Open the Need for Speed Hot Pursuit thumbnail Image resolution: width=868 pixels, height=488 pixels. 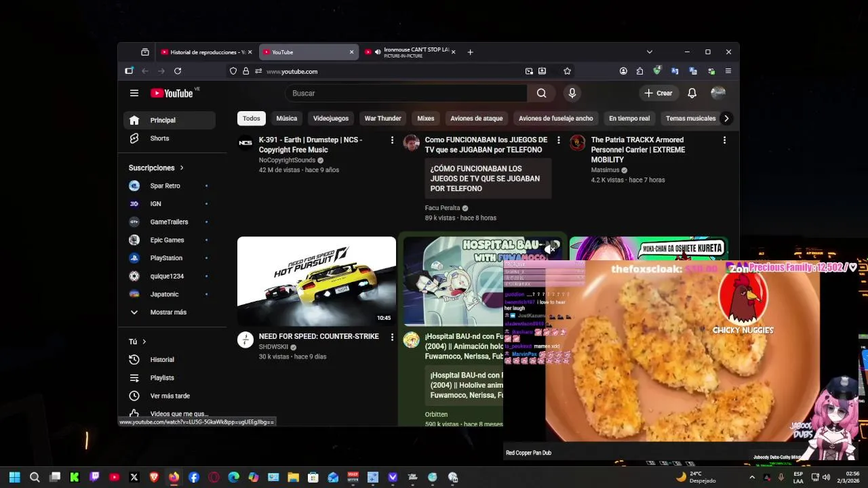tap(317, 281)
